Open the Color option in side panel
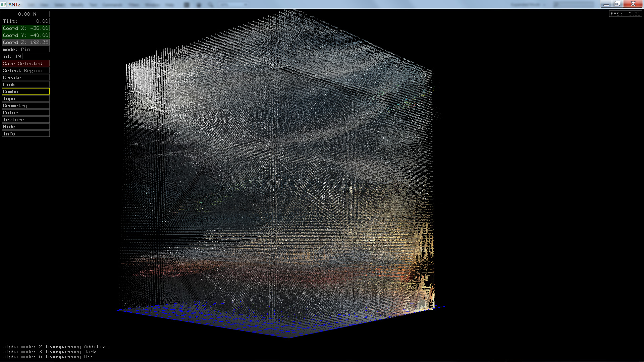644x362 pixels. 25,113
